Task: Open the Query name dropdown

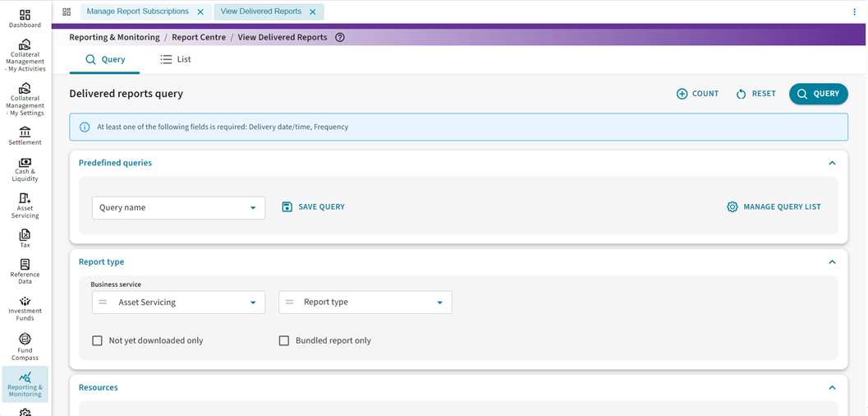Action: [178, 208]
